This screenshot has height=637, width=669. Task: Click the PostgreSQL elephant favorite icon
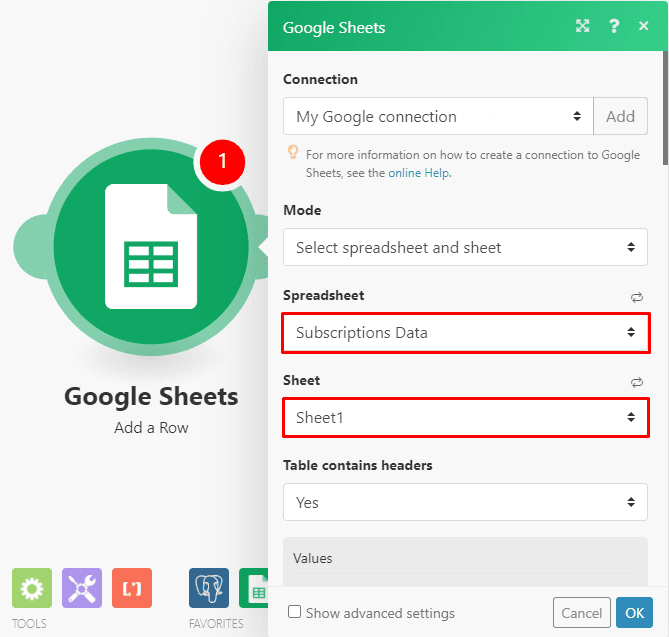point(208,589)
